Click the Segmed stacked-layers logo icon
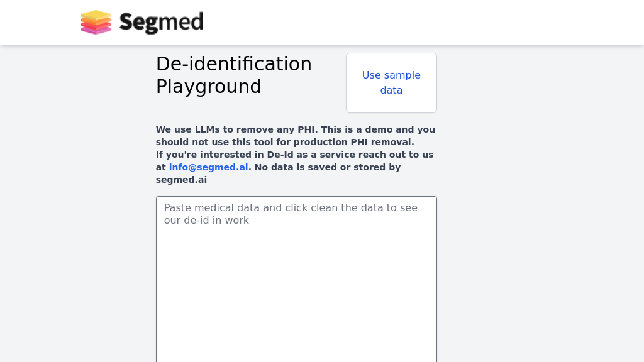Viewport: 644px width, 362px height. (x=96, y=23)
